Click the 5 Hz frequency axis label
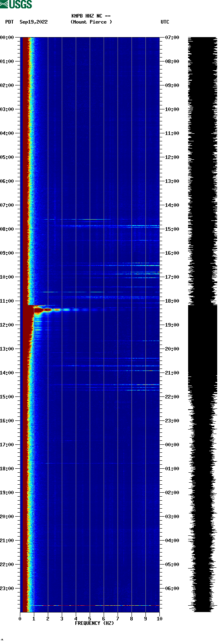Image resolution: width=220 pixels, height=644 pixels. coord(90,619)
